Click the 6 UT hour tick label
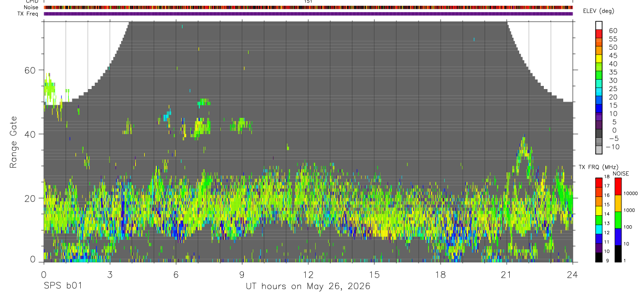Viewport: 644px width, 297px height. click(176, 273)
